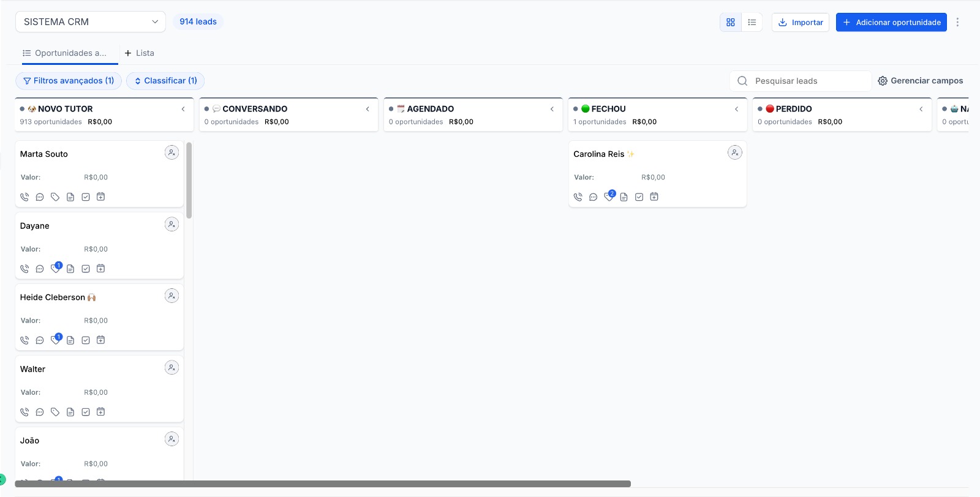This screenshot has height=497, width=980.
Task: Open the Heide Cleberson lead card
Action: (x=99, y=317)
